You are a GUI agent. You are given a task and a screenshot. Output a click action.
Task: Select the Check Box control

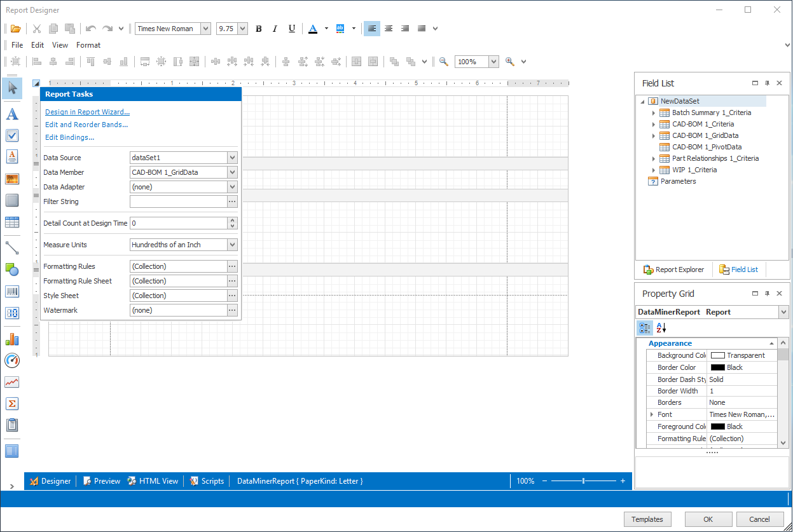coord(12,135)
